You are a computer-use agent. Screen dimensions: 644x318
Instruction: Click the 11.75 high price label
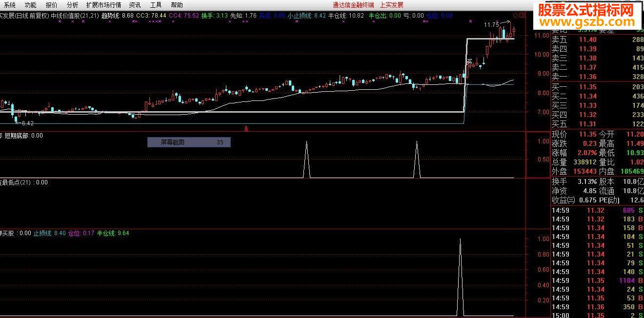pos(491,25)
